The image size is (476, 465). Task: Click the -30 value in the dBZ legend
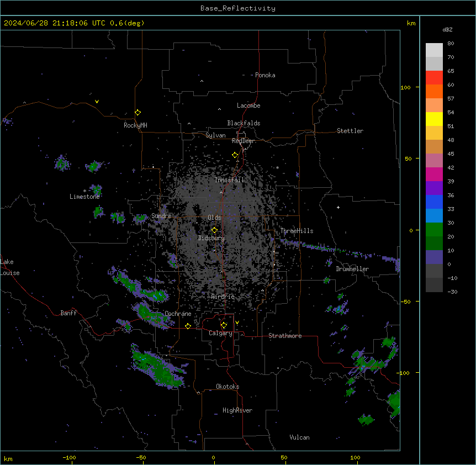click(452, 292)
